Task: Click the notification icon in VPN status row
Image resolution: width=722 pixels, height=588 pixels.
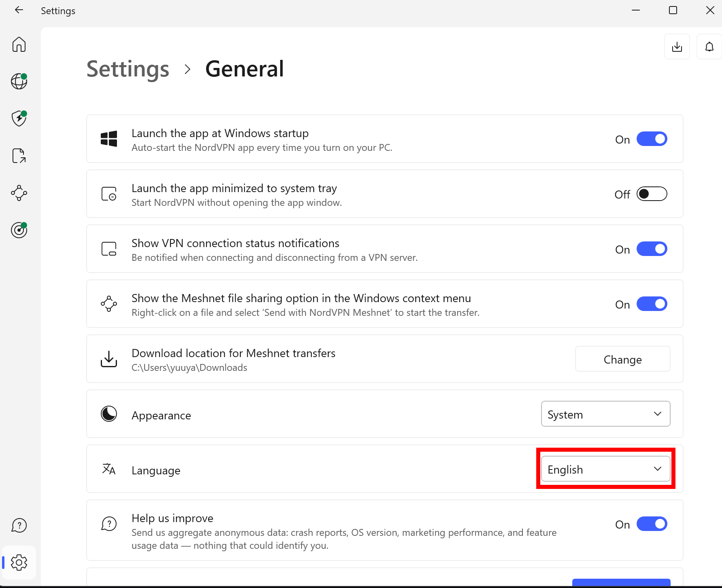Action: (109, 249)
